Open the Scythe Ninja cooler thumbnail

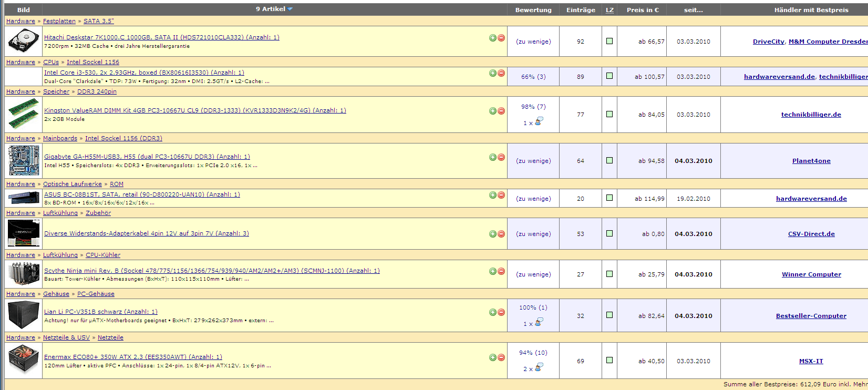24,274
